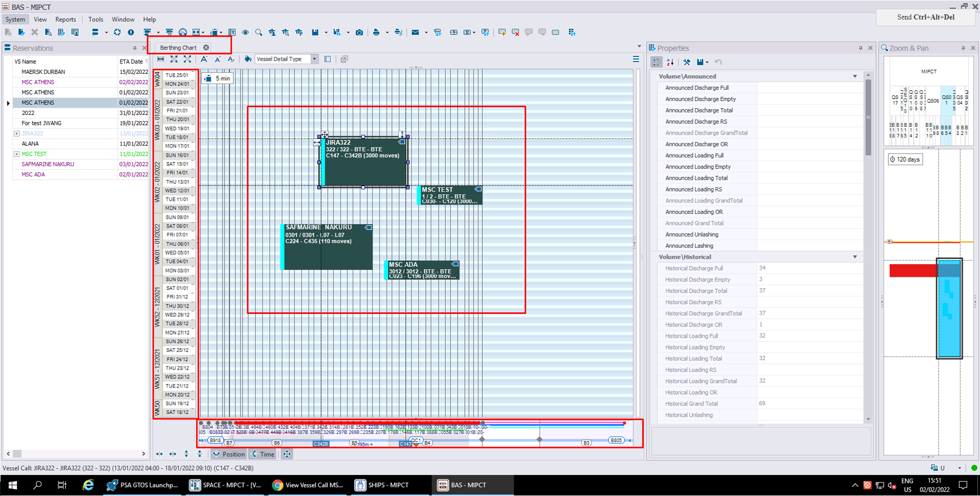Screen dimensions: 980x496
Task: Click the increase font size icon
Action: (204, 59)
